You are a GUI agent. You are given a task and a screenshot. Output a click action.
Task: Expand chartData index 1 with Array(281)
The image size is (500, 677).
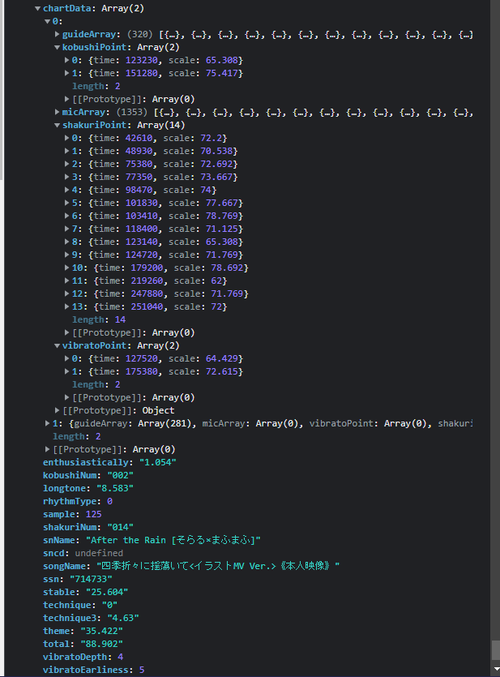tap(47, 423)
